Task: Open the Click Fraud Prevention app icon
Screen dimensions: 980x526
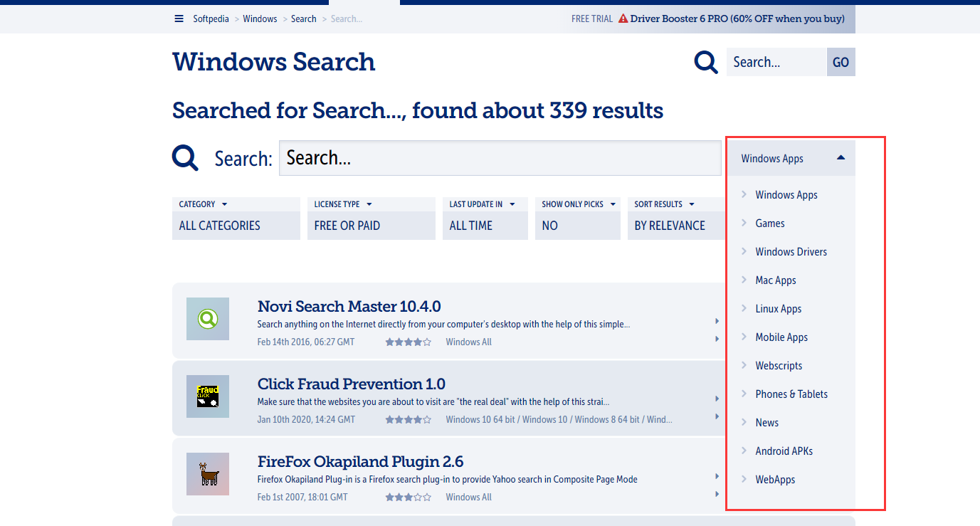Action: [x=208, y=396]
